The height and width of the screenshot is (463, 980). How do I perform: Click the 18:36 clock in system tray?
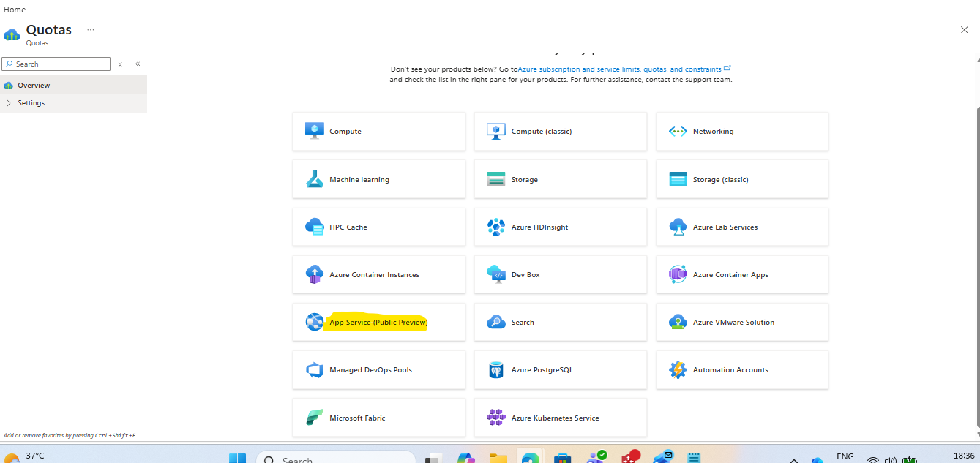(x=964, y=456)
